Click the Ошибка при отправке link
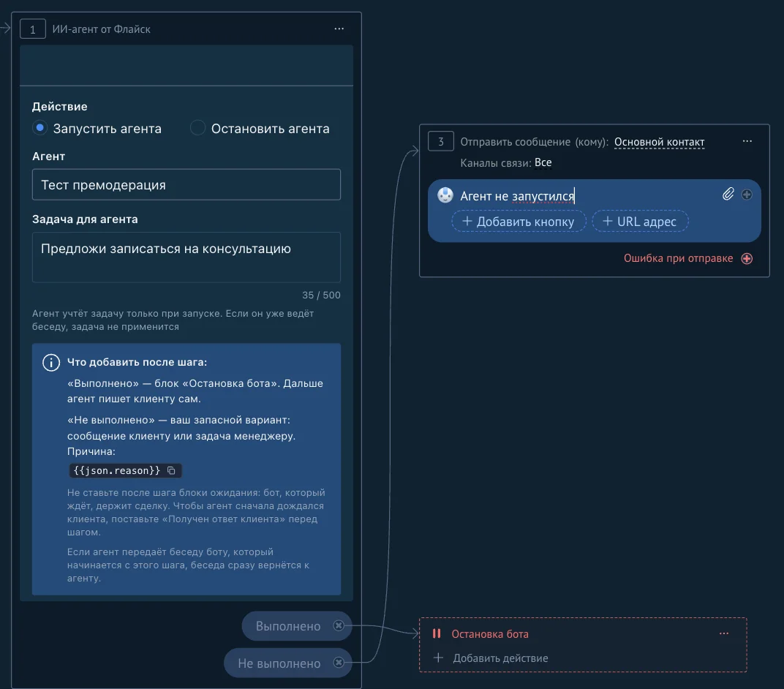 (678, 258)
